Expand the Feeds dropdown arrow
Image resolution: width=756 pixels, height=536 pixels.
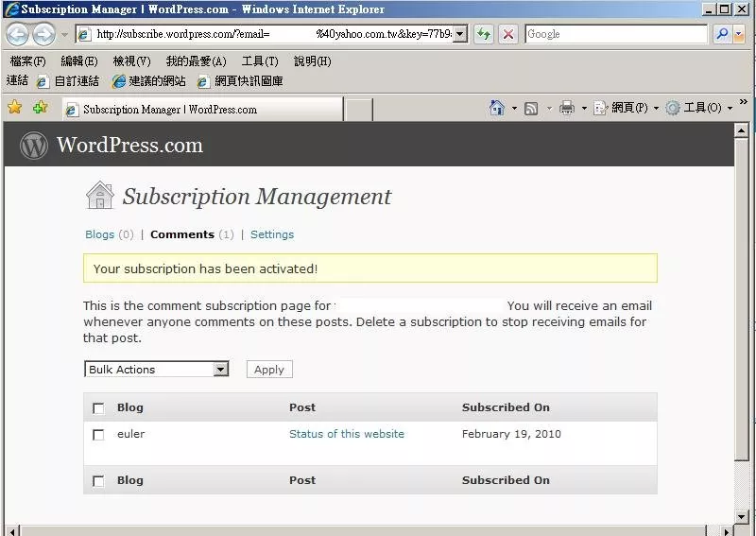tap(549, 108)
